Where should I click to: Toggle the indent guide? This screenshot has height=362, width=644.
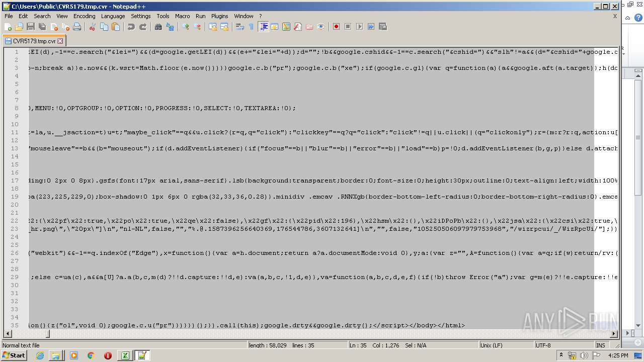tap(263, 27)
